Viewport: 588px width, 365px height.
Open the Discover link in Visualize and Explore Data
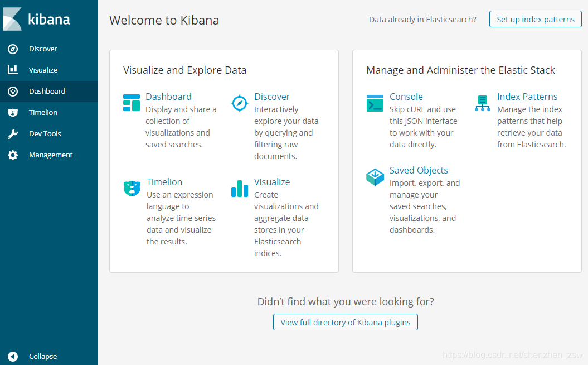[272, 97]
